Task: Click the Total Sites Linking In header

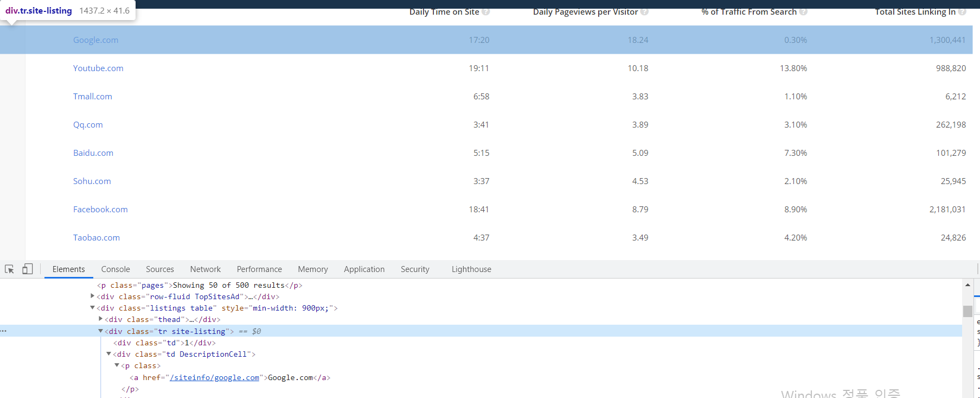Action: pos(915,12)
